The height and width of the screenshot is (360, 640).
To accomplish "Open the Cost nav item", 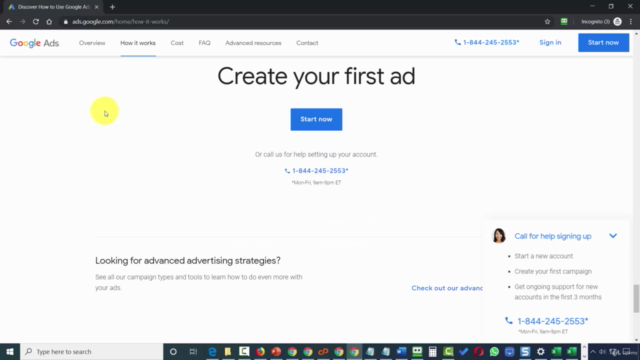I will 177,43.
